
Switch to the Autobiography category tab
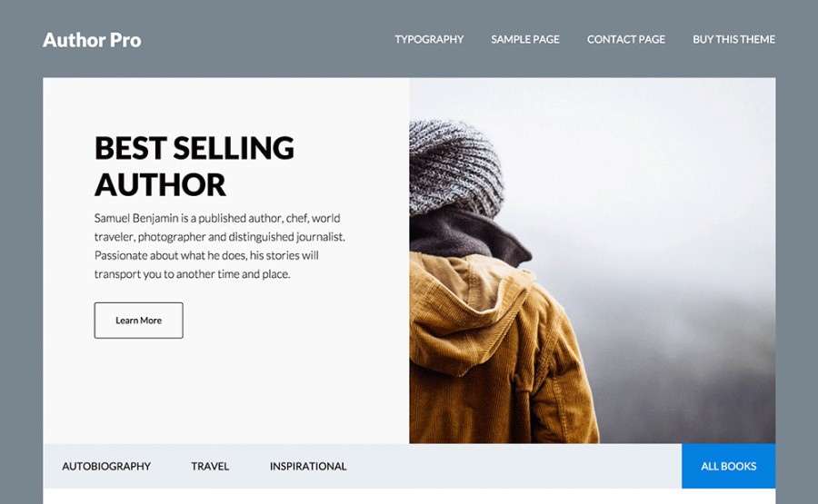tap(106, 466)
